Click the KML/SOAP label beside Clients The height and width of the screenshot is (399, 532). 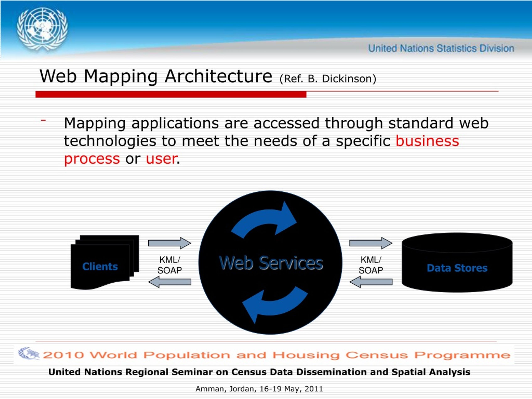point(170,265)
